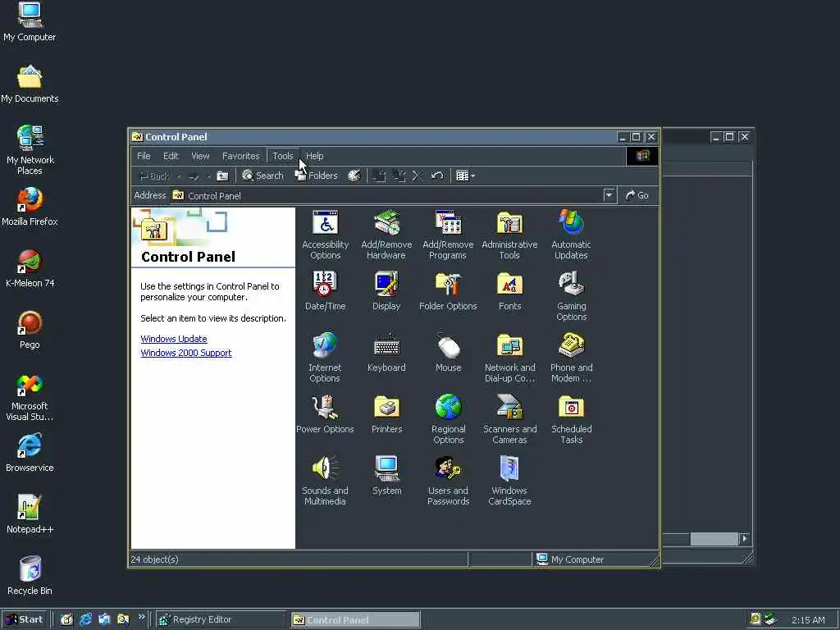The height and width of the screenshot is (630, 840).
Task: Open the Favorites menu
Action: tap(240, 156)
